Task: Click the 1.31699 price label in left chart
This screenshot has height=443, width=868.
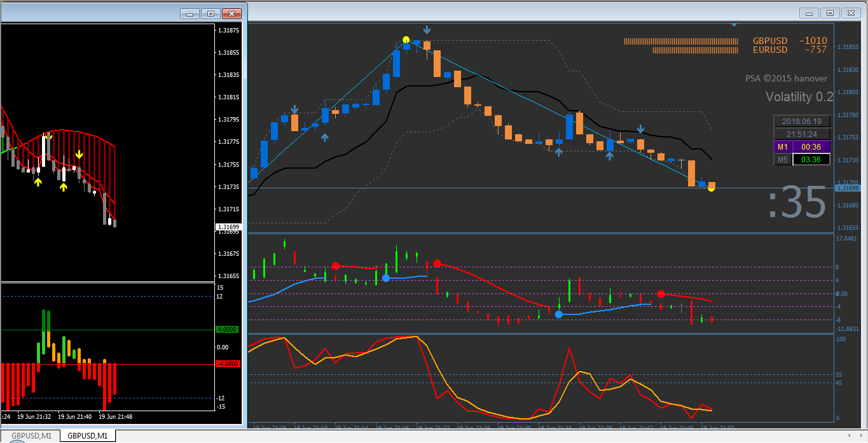Action: (228, 227)
